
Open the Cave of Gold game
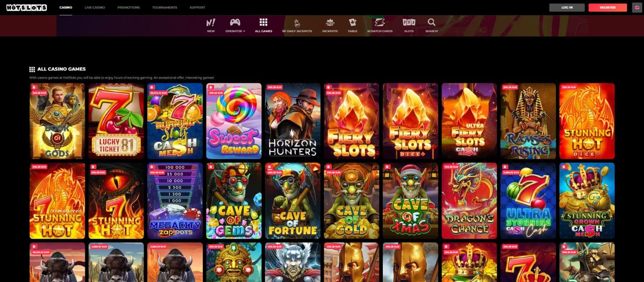(351, 201)
